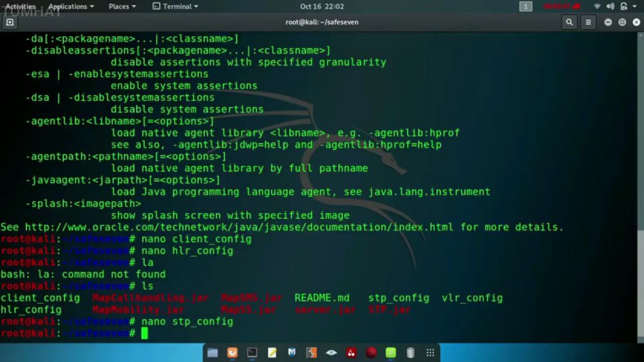Open Firefox browser in the dock

[x=232, y=352]
